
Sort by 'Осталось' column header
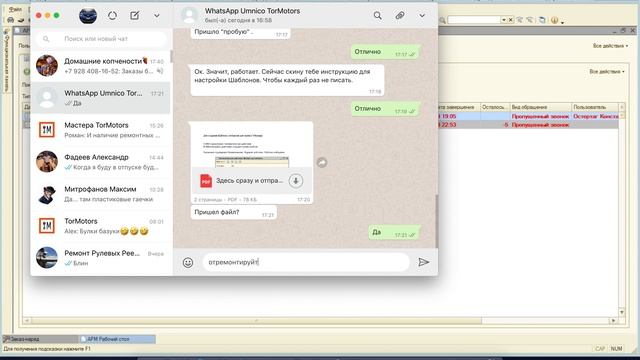click(495, 107)
